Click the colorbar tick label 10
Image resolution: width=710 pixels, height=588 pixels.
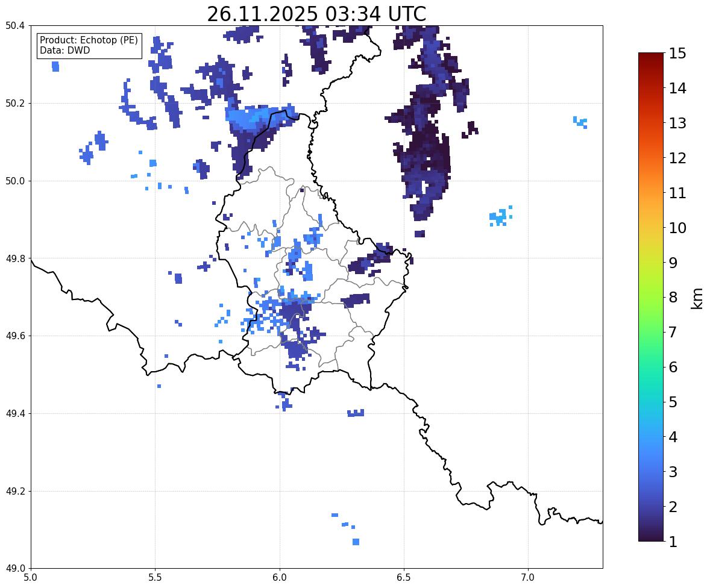point(677,228)
